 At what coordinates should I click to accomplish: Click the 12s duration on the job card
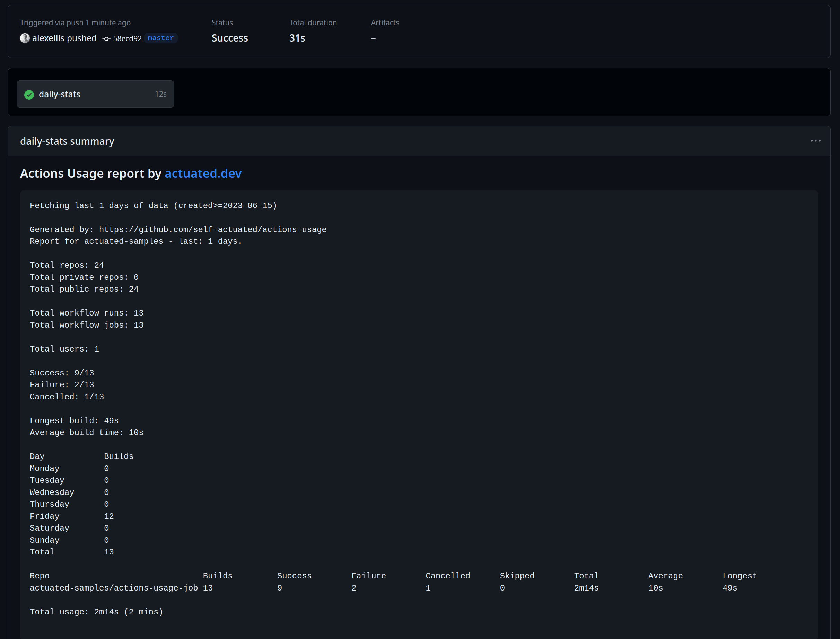click(160, 94)
